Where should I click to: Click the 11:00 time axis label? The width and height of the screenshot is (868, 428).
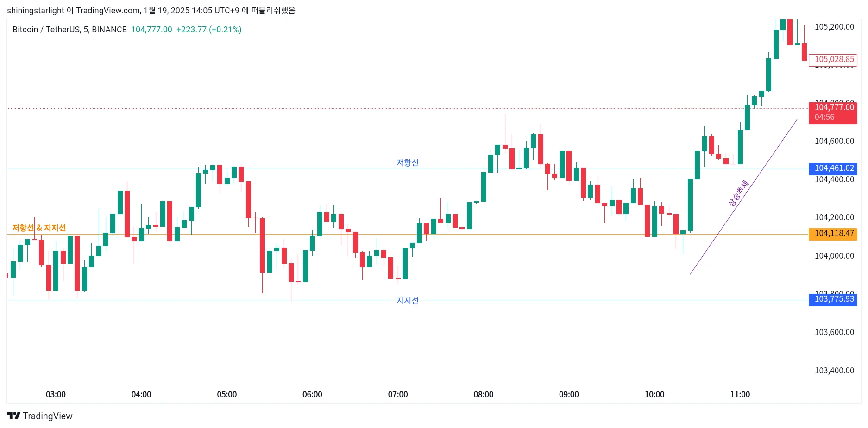tap(740, 394)
